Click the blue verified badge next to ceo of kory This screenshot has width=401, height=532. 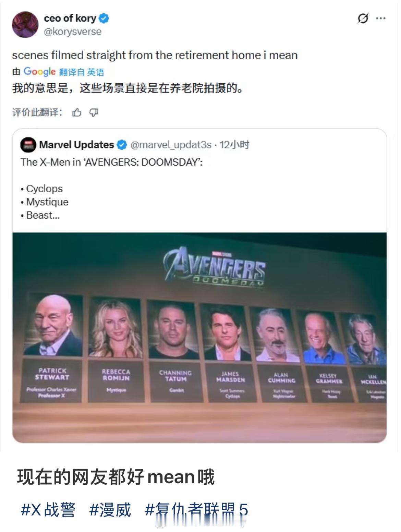(x=104, y=19)
